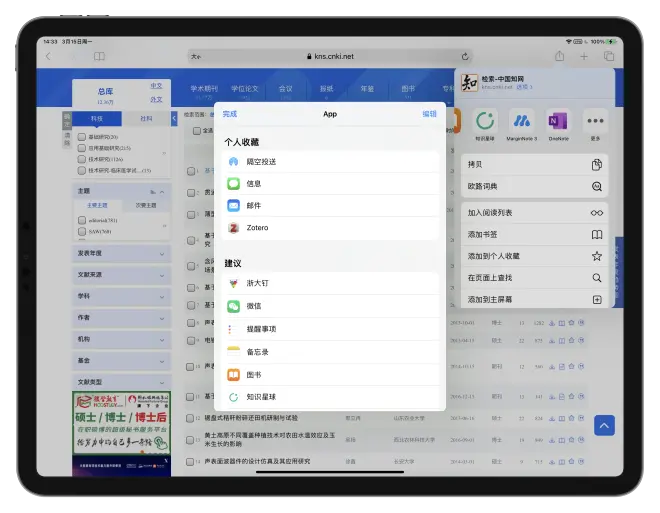
Task: Tap the Safari share icon
Action: 559,56
